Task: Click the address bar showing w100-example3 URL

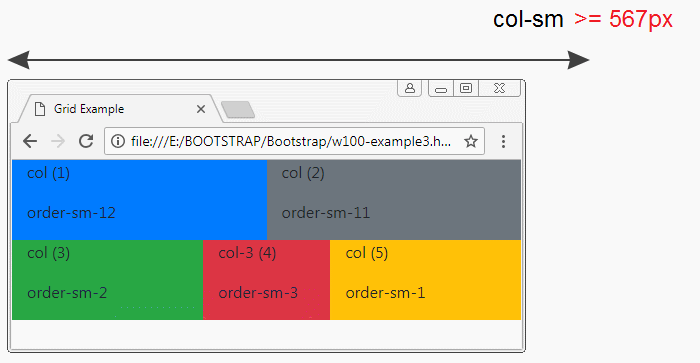Action: point(294,142)
